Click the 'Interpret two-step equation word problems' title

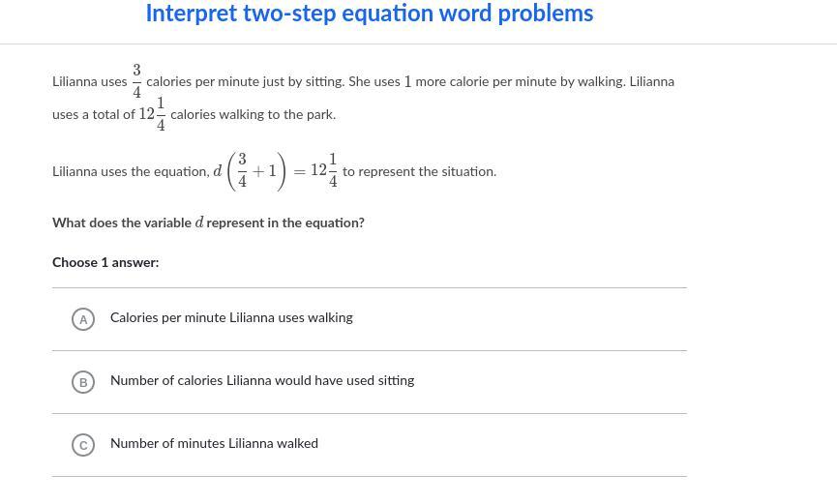click(x=369, y=14)
